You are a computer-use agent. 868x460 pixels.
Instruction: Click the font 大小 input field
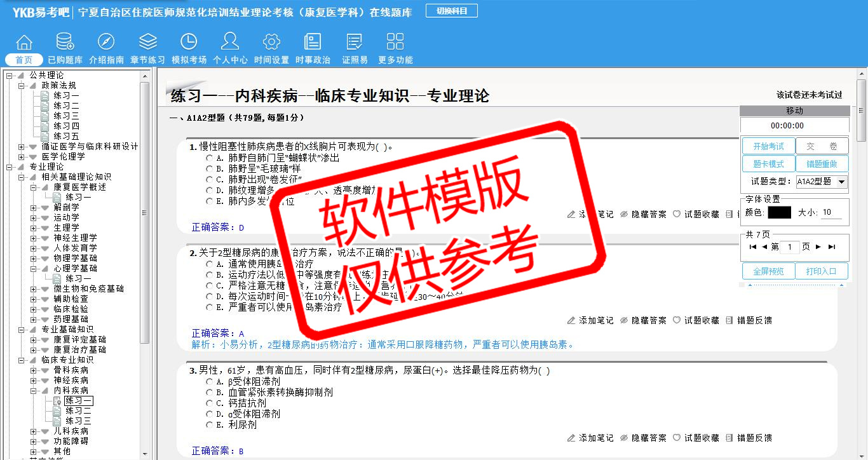coord(831,213)
